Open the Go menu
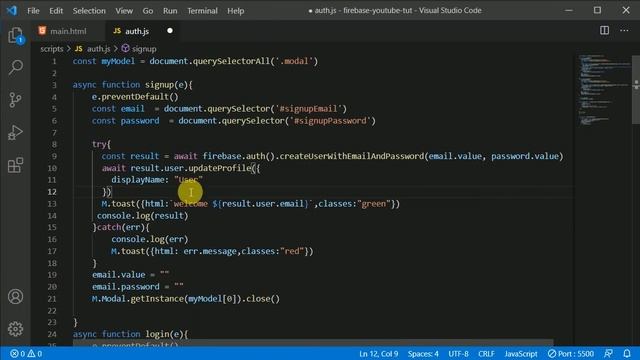 (148, 11)
